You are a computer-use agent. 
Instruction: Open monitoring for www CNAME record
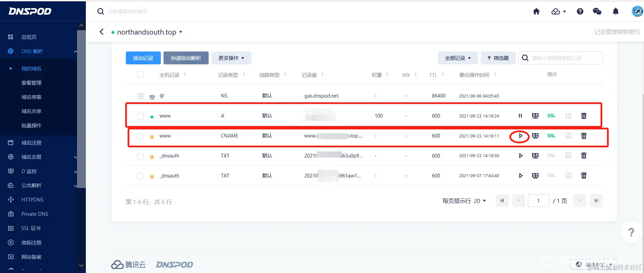coord(535,136)
